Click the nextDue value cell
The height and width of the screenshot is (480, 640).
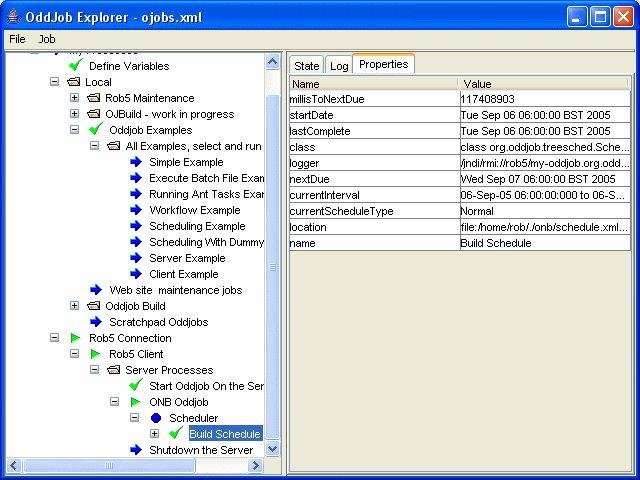click(545, 179)
